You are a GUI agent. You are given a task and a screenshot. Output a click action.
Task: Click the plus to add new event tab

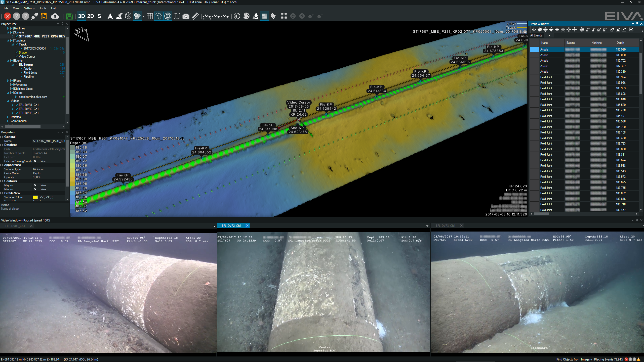tap(550, 35)
